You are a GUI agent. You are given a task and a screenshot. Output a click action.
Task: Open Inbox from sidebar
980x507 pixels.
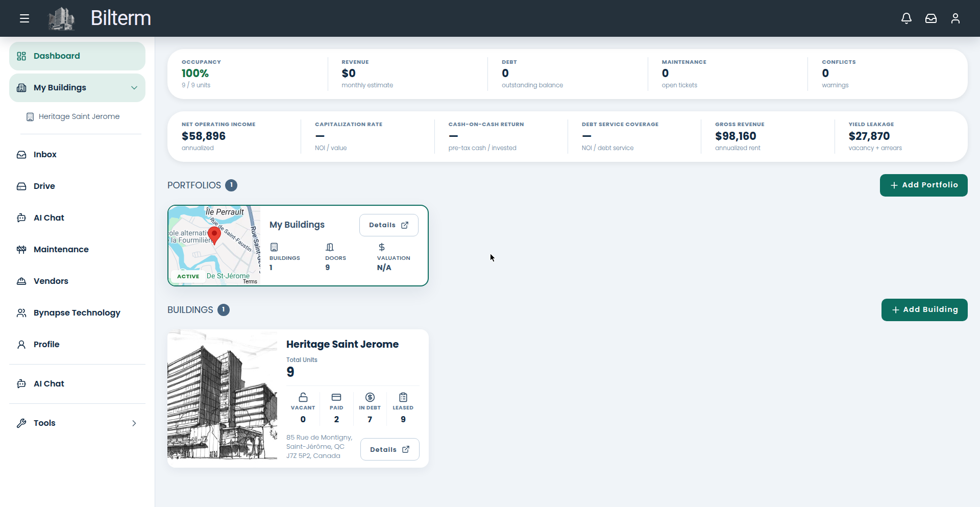[77, 155]
